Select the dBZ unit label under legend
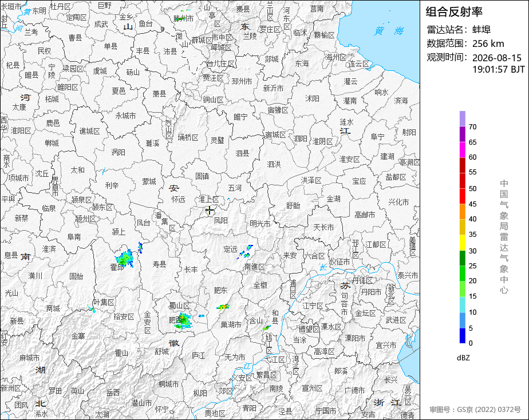529x420 pixels. 463,358
